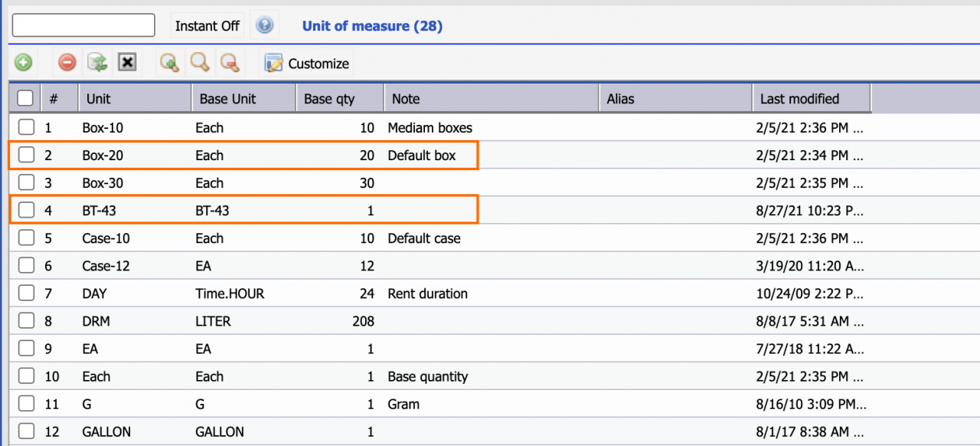Focus the search input field
The image size is (980, 446).
(83, 25)
